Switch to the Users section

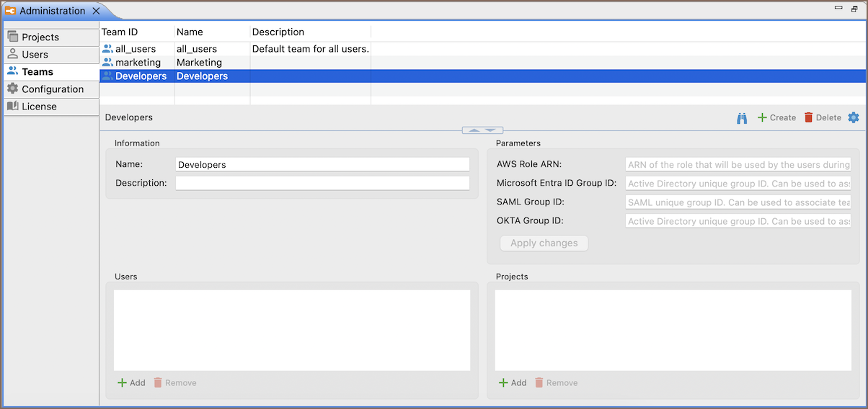35,55
